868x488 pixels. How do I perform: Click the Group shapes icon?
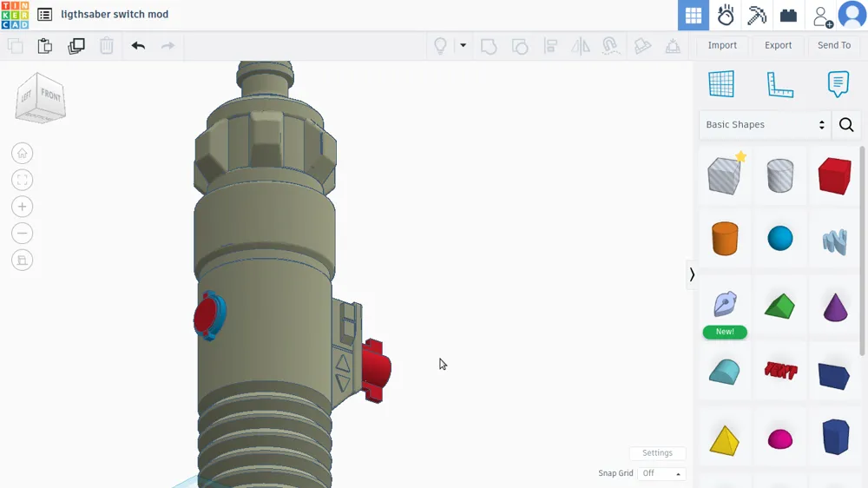tap(489, 46)
